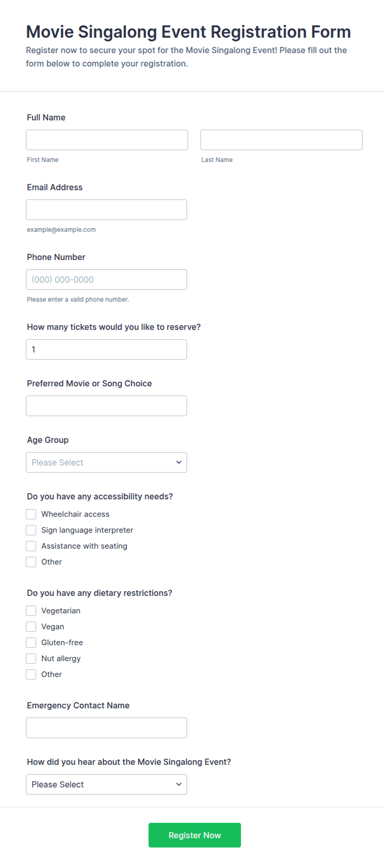This screenshot has height=868, width=385.
Task: Click the First Name input field
Action: [107, 140]
